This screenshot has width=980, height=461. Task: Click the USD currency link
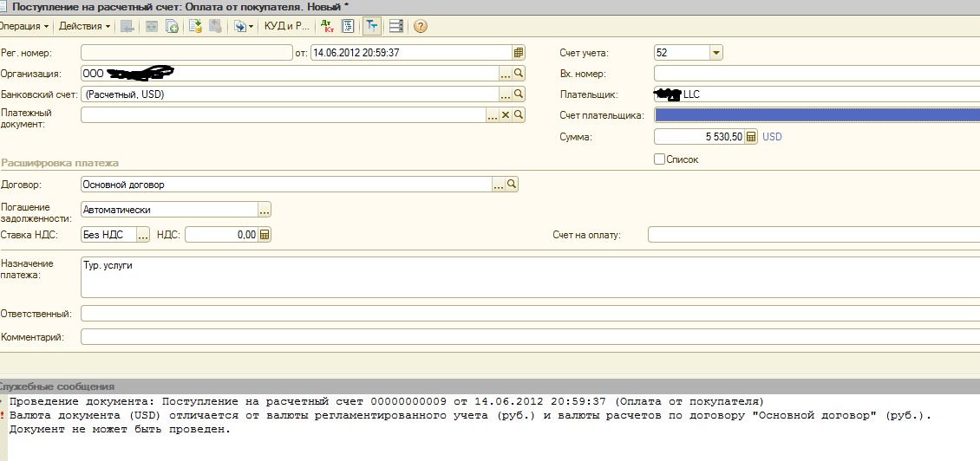772,137
